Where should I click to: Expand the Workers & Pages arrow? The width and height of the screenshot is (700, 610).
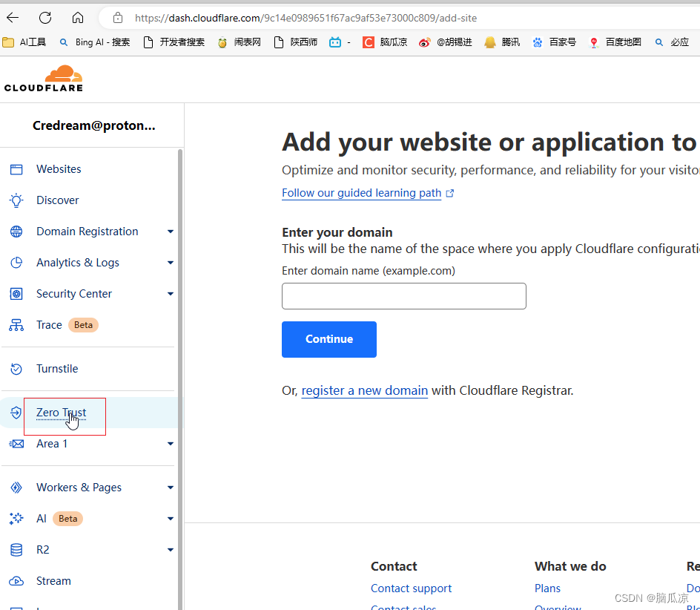pos(171,488)
